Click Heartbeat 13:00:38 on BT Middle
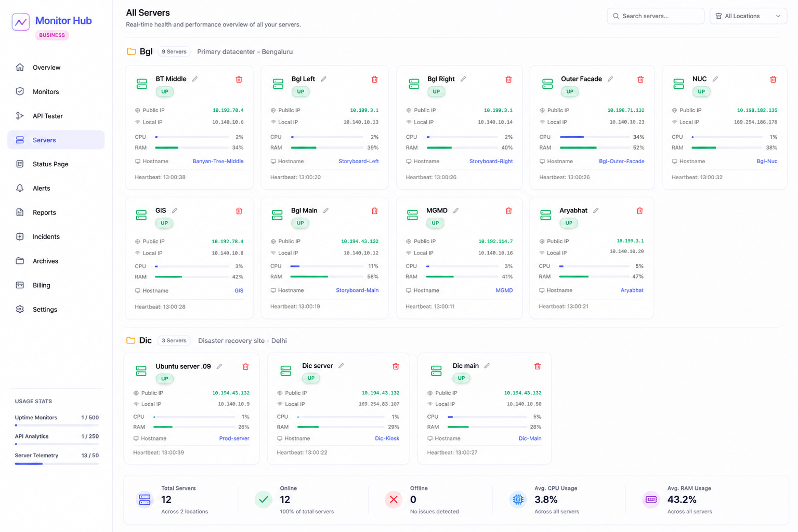This screenshot has width=798, height=532. pyautogui.click(x=160, y=177)
